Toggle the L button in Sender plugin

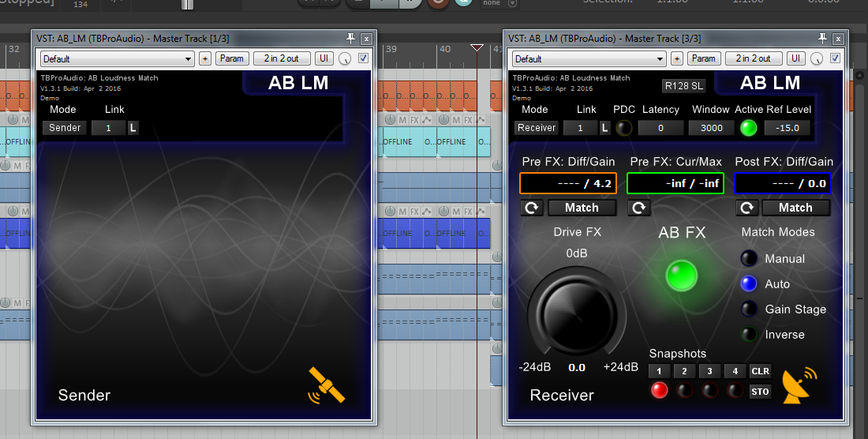[x=133, y=128]
